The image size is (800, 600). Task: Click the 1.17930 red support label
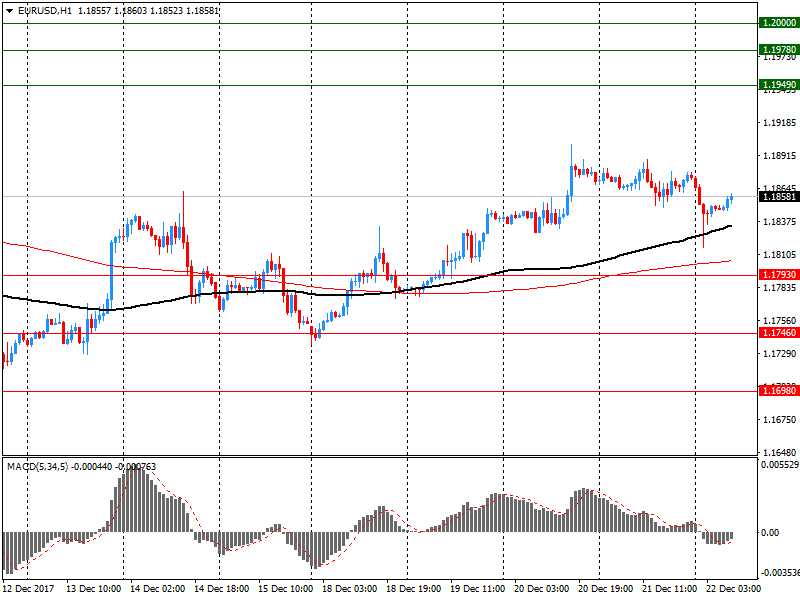pyautogui.click(x=779, y=275)
